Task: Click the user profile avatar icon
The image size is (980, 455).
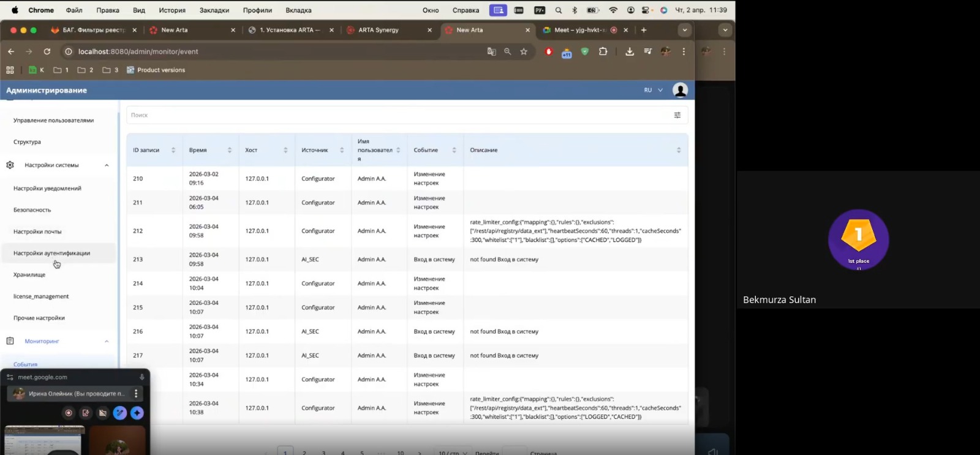Action: 680,90
